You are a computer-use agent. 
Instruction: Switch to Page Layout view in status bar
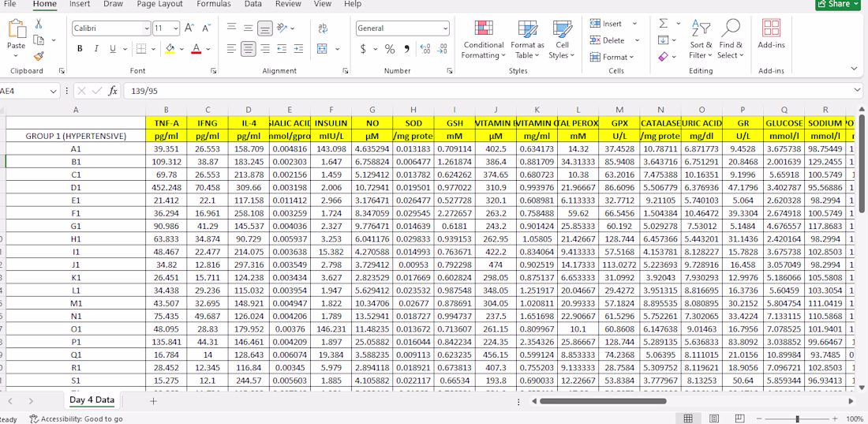[714, 418]
